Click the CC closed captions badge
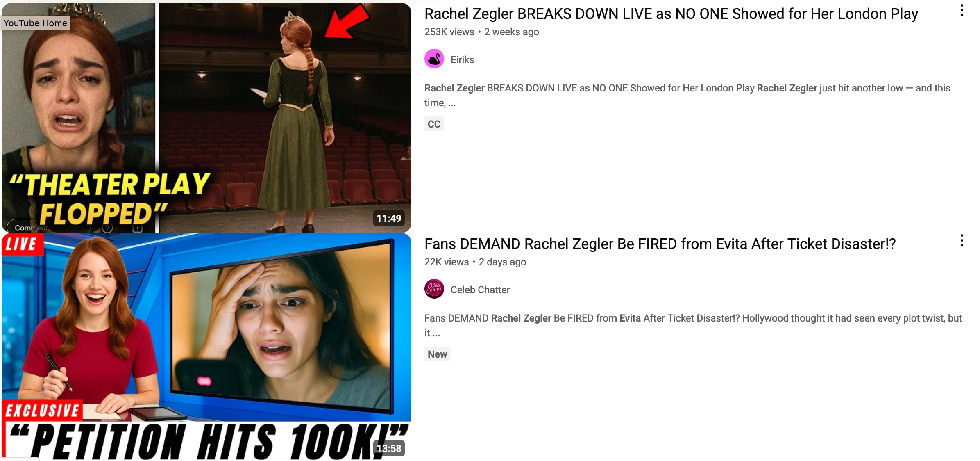 click(x=434, y=124)
